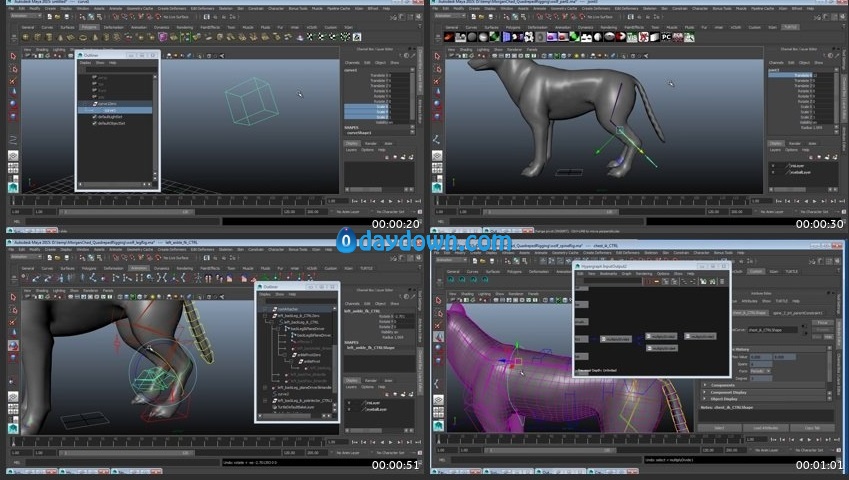Expand Component Display section in Attribute Editor

coord(706,392)
